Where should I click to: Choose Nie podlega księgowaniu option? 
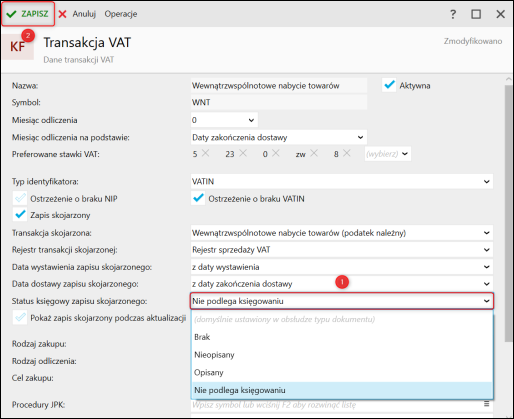coord(342,390)
